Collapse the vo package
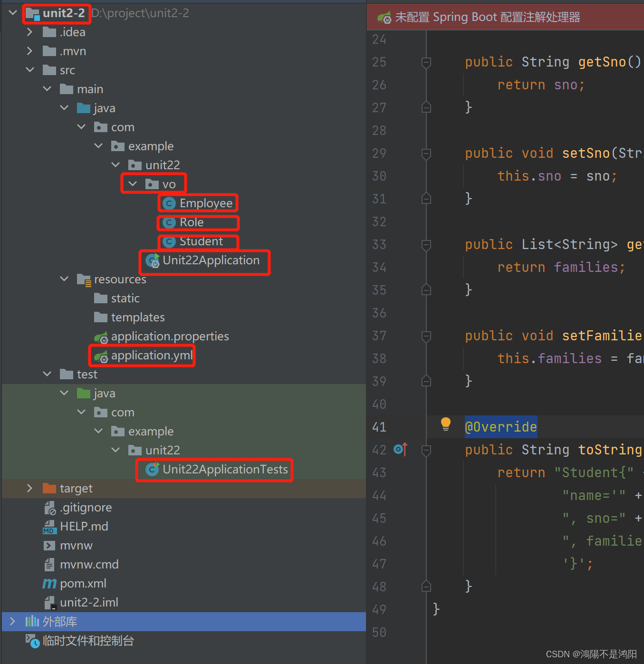Image resolution: width=644 pixels, height=664 pixels. click(x=132, y=183)
